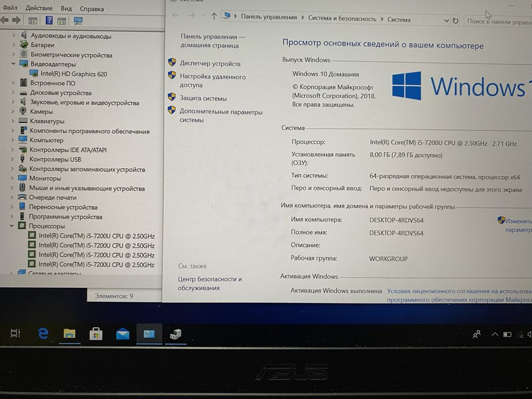Click the Контроллеры IDE ATA/ATAPI icon

point(23,149)
